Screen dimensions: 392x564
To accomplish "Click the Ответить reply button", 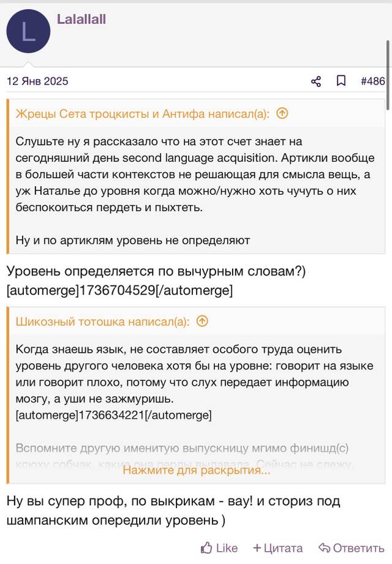I will [x=358, y=548].
